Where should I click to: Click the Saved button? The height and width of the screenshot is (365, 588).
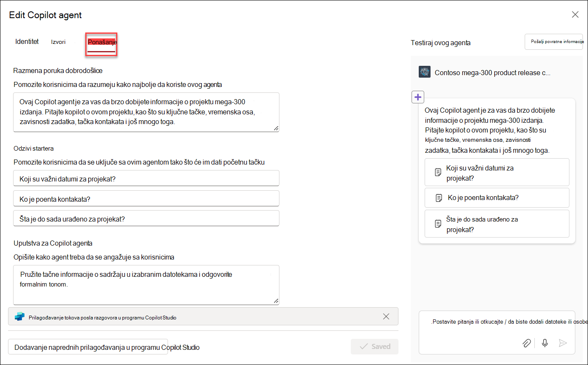(x=374, y=346)
